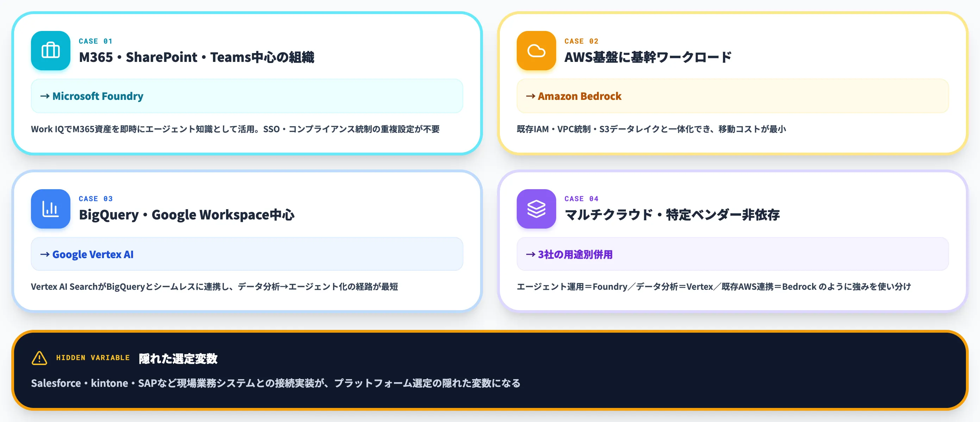Select the Microsoft Foundry recommendation
This screenshot has height=422, width=980.
[247, 96]
